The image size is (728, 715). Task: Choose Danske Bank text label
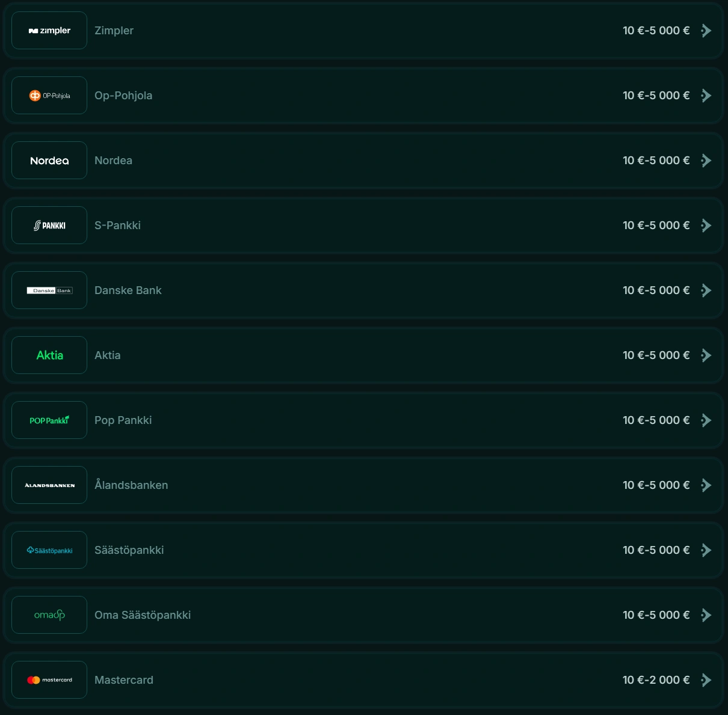click(128, 290)
